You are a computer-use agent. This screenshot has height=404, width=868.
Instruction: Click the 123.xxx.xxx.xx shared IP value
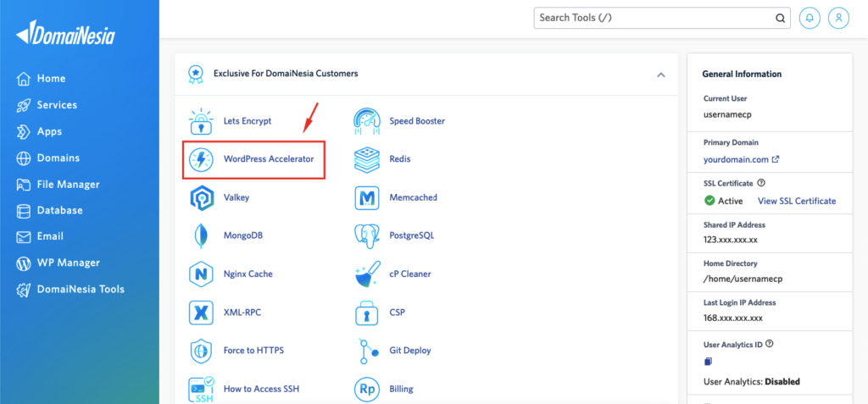(730, 241)
